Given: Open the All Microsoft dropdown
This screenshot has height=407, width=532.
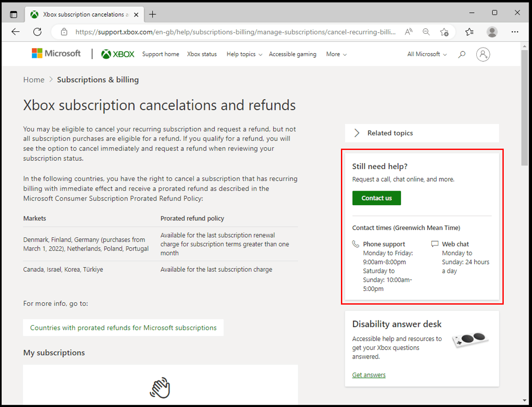Looking at the screenshot, I should click(427, 54).
